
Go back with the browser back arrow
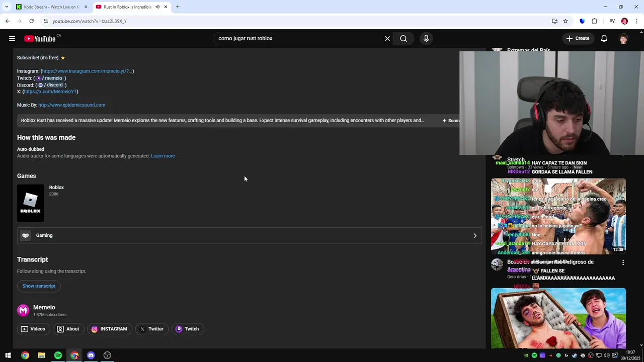click(x=7, y=21)
